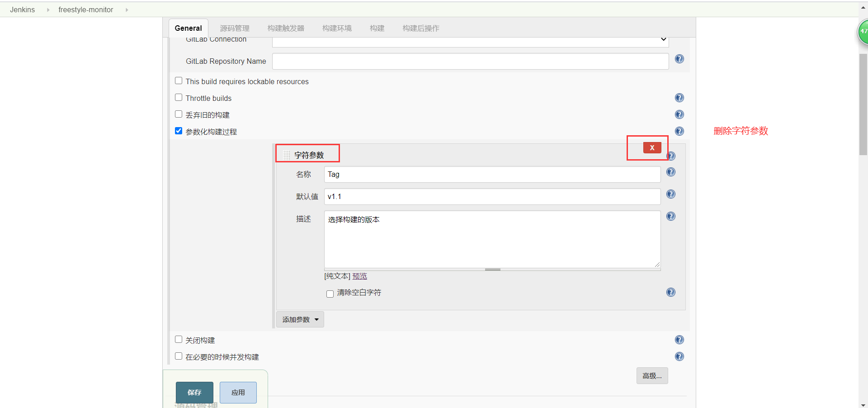This screenshot has width=868, height=408.
Task: Open help icon for 清除空白字符
Action: [x=671, y=292]
